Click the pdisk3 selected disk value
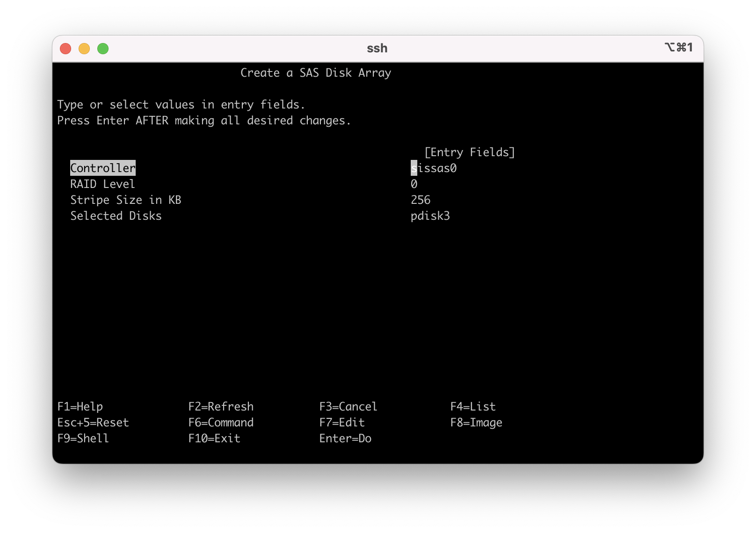Image resolution: width=756 pixels, height=533 pixels. click(x=430, y=216)
